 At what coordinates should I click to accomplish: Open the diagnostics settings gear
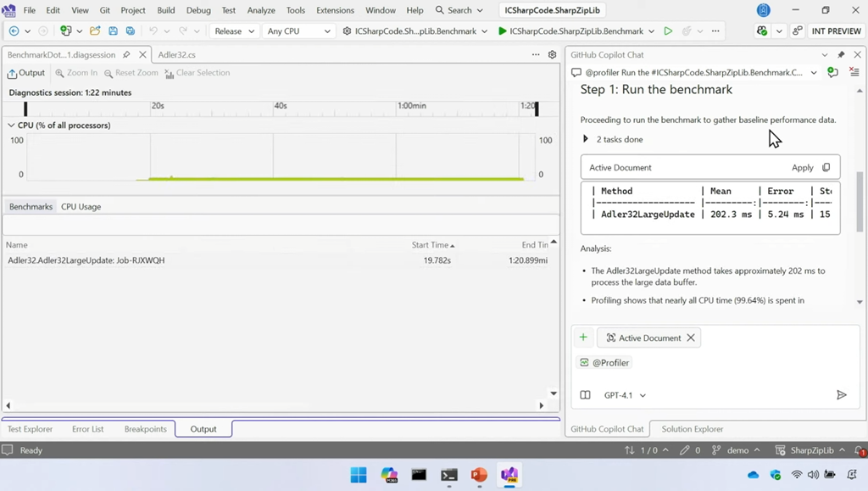552,54
